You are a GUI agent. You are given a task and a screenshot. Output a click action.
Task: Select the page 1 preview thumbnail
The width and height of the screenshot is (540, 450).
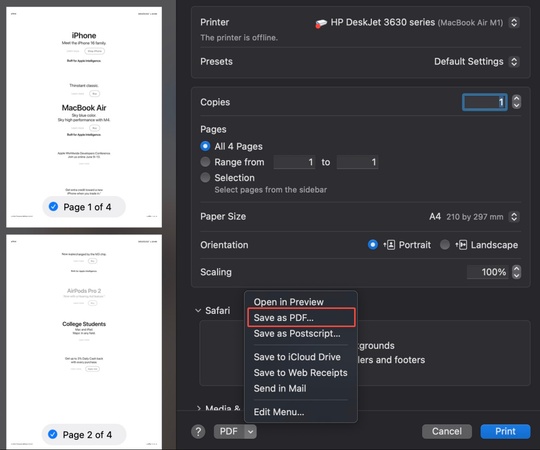tap(84, 117)
